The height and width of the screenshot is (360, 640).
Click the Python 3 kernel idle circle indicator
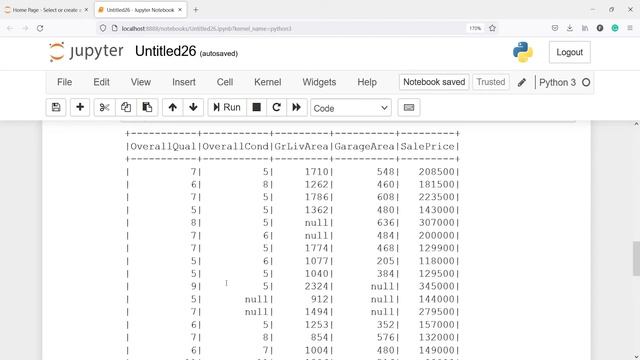pyautogui.click(x=586, y=82)
